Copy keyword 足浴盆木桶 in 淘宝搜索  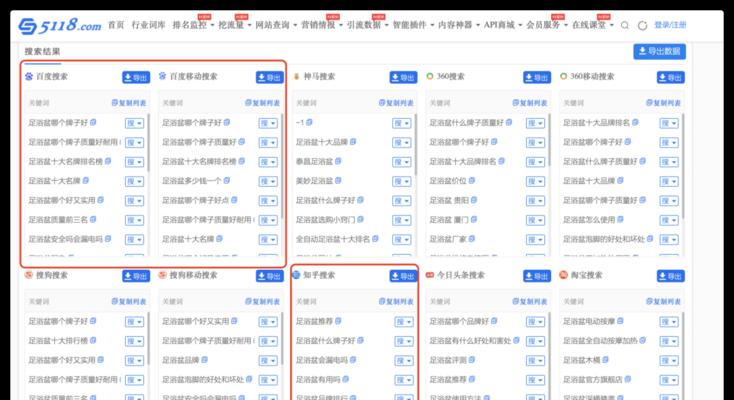(605, 360)
